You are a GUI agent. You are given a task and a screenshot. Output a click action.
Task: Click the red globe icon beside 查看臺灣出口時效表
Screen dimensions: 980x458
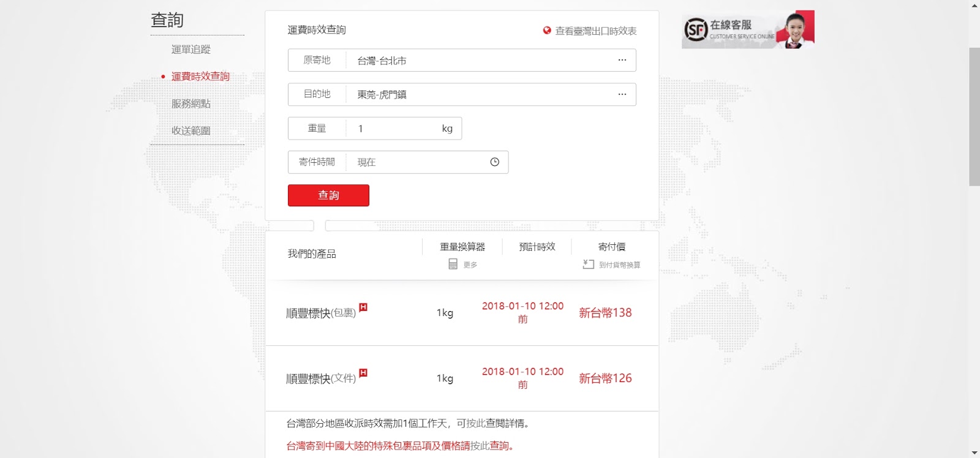click(x=547, y=30)
